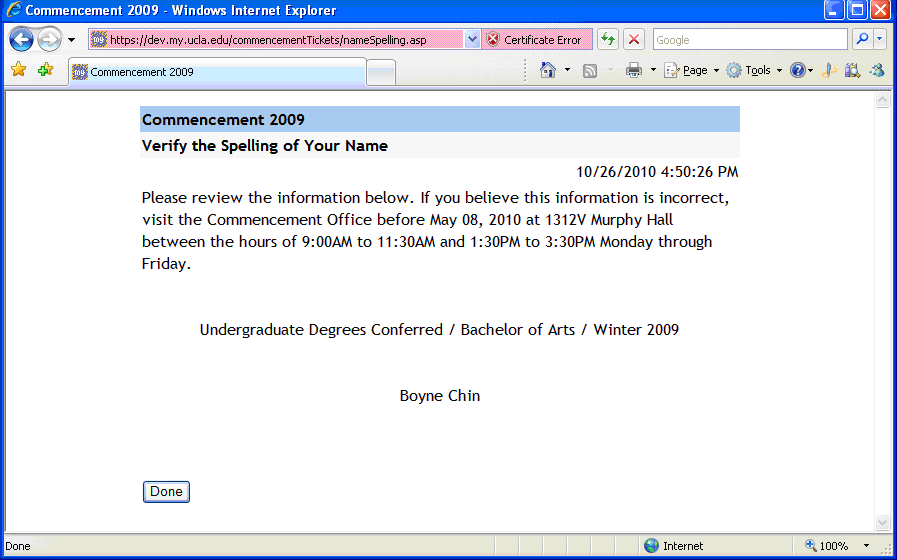This screenshot has height=560, width=897.
Task: Open the Tools menu
Action: (x=752, y=70)
